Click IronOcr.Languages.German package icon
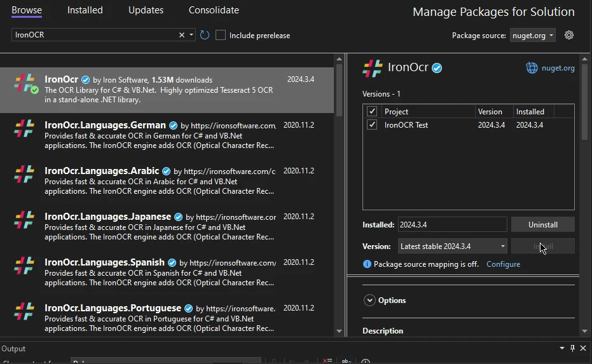 [x=24, y=129]
